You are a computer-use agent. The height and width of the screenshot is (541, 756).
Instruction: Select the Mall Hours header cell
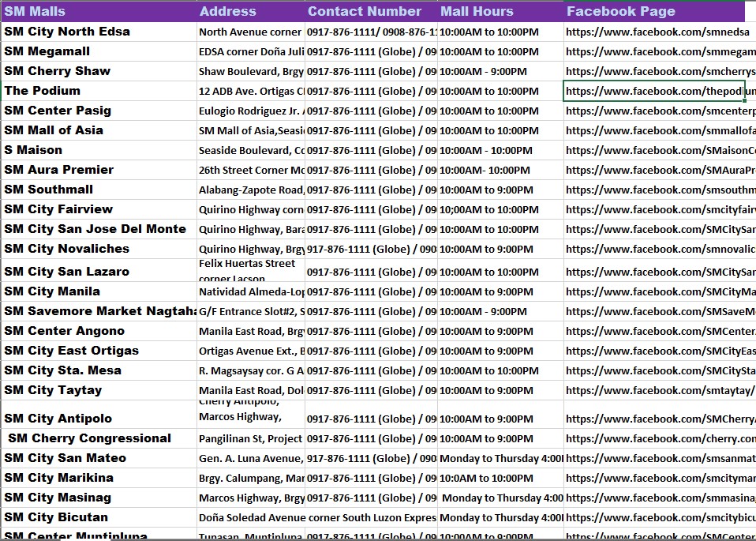500,11
